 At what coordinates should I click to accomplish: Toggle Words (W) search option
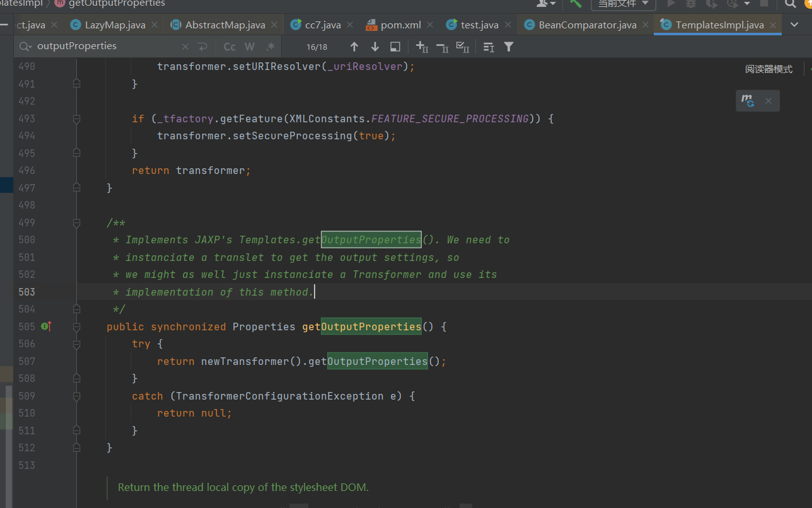[x=250, y=47]
